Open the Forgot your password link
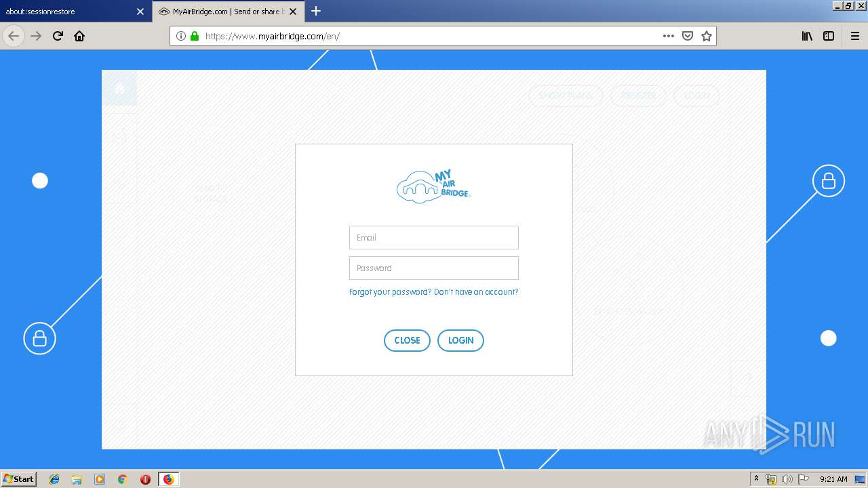This screenshot has height=488, width=868. (x=390, y=292)
